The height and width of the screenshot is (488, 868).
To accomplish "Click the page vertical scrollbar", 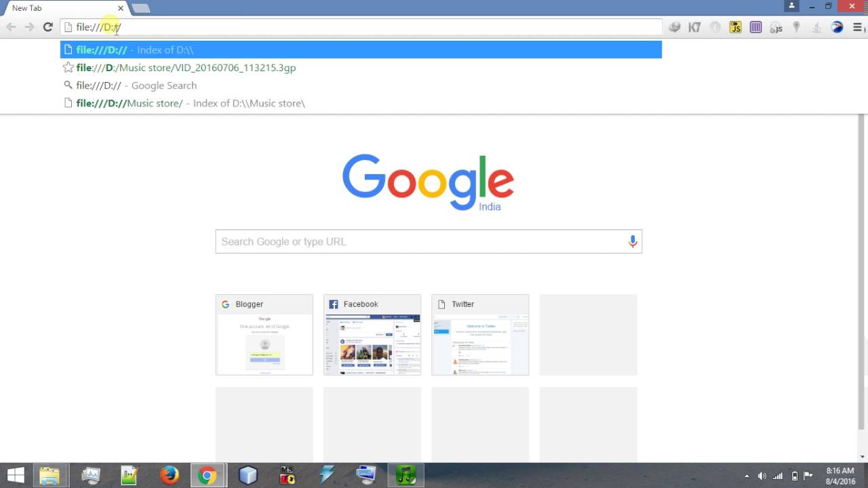I will (863, 271).
